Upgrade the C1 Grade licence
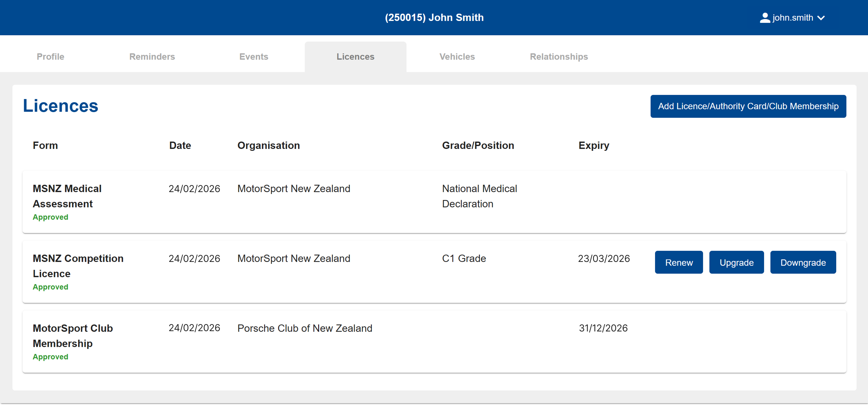 tap(736, 262)
